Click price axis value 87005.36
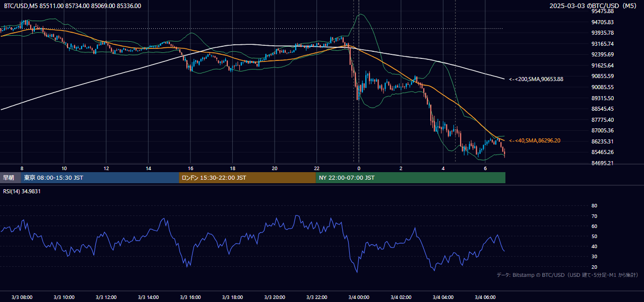 [x=602, y=130]
